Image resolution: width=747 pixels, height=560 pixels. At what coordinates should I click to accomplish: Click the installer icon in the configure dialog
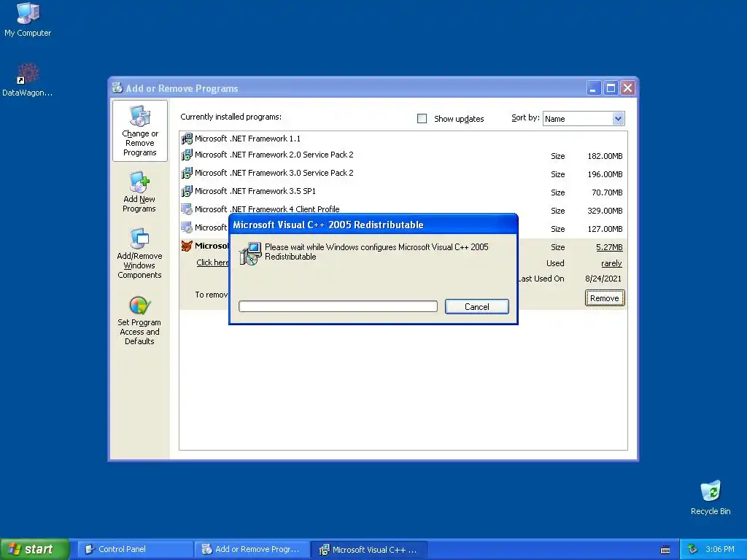pos(251,253)
